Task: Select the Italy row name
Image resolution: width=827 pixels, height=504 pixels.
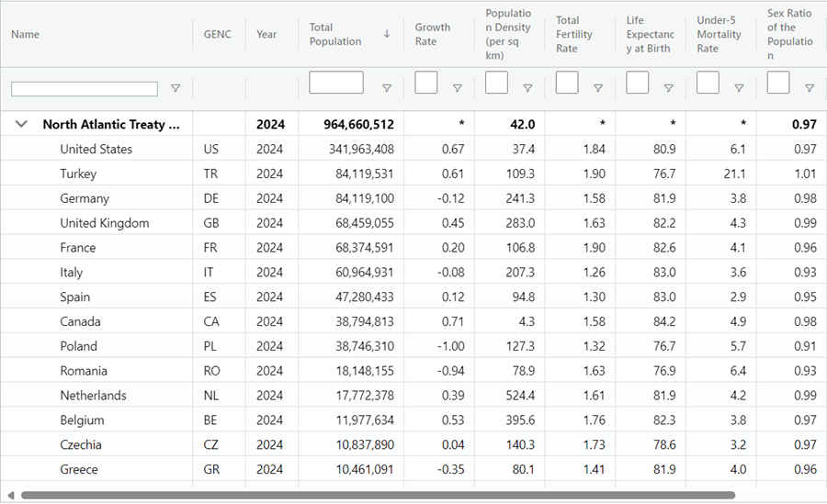Action: (x=71, y=273)
